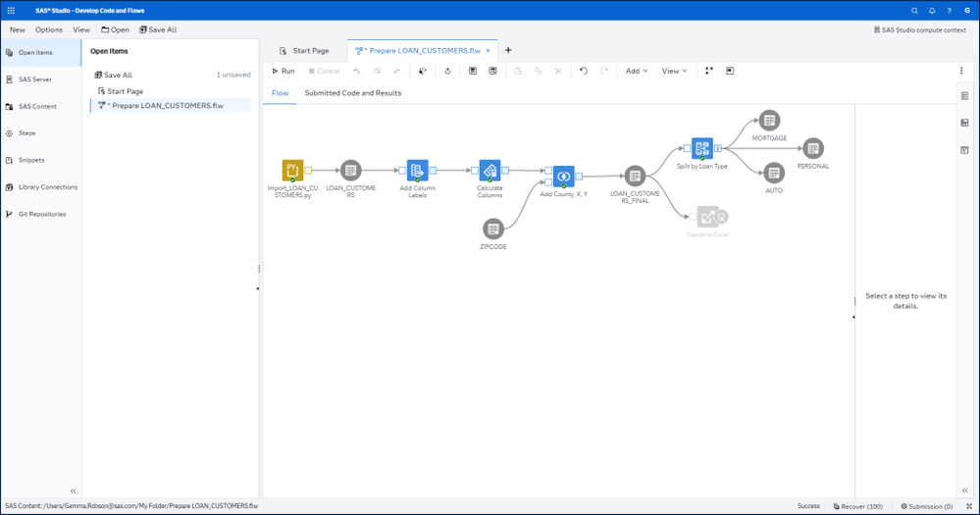Collapse the Open Items panel arrow handle

(x=257, y=288)
